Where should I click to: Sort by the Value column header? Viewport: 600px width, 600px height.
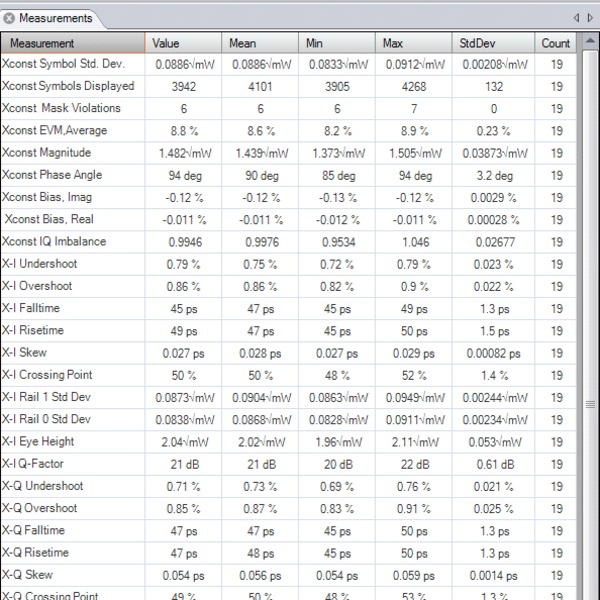(x=185, y=43)
